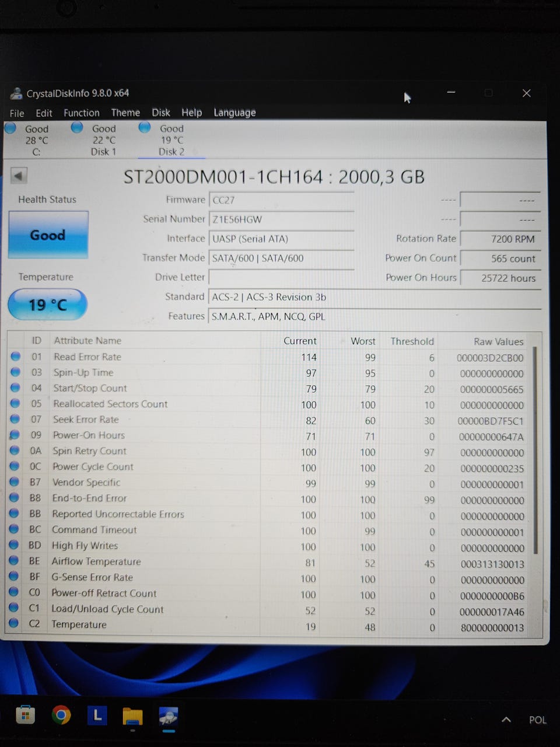Open the File menu

17,113
